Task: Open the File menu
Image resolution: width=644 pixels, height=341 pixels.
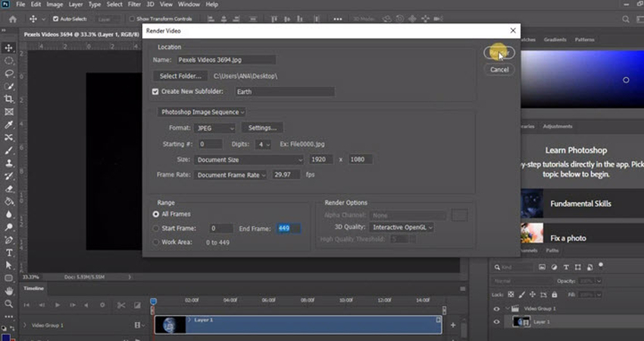Action: pos(20,5)
